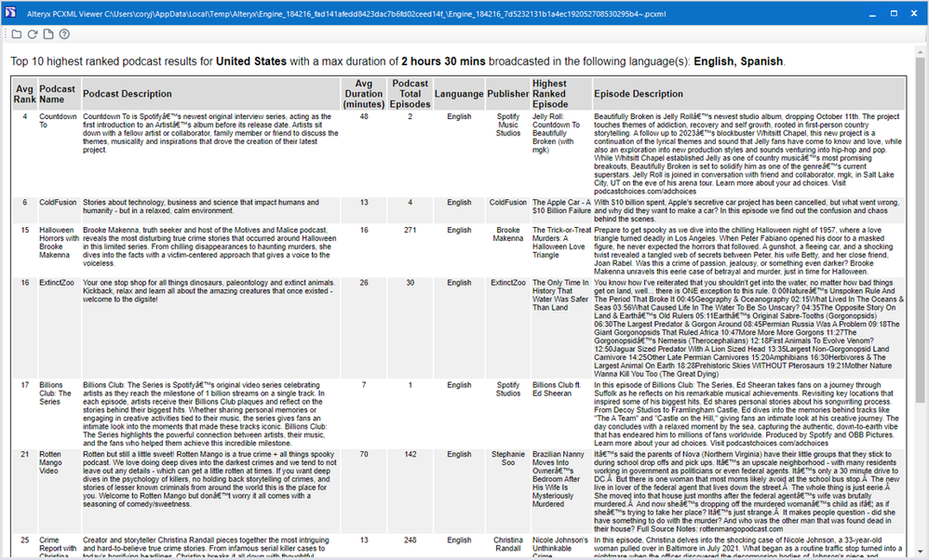Click The Only Time In History episode
This screenshot has height=560, width=929.
(560, 296)
